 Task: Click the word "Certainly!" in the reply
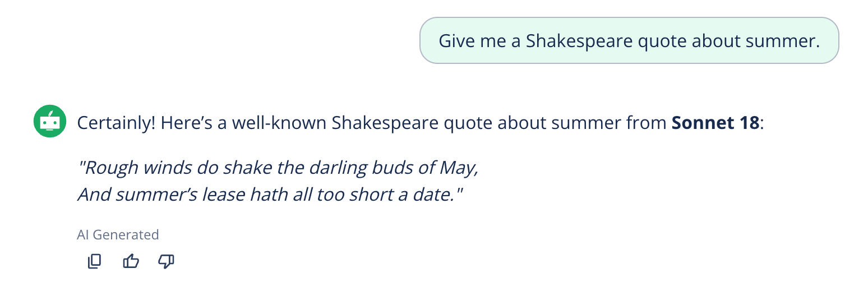tap(116, 123)
